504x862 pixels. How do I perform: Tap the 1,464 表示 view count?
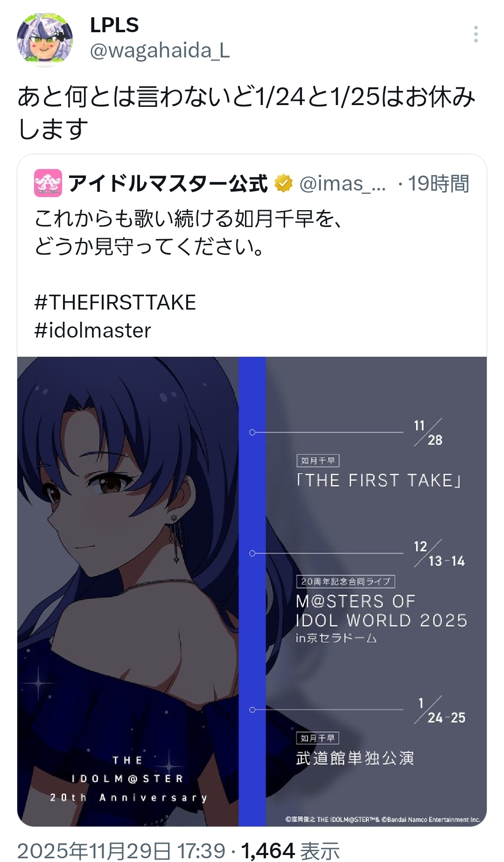pos(290,851)
